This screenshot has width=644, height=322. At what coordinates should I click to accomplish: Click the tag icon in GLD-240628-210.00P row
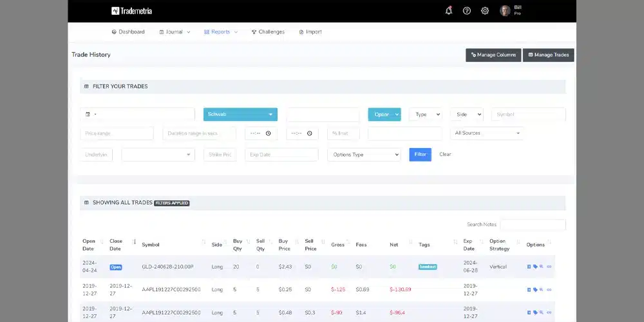coord(535,267)
